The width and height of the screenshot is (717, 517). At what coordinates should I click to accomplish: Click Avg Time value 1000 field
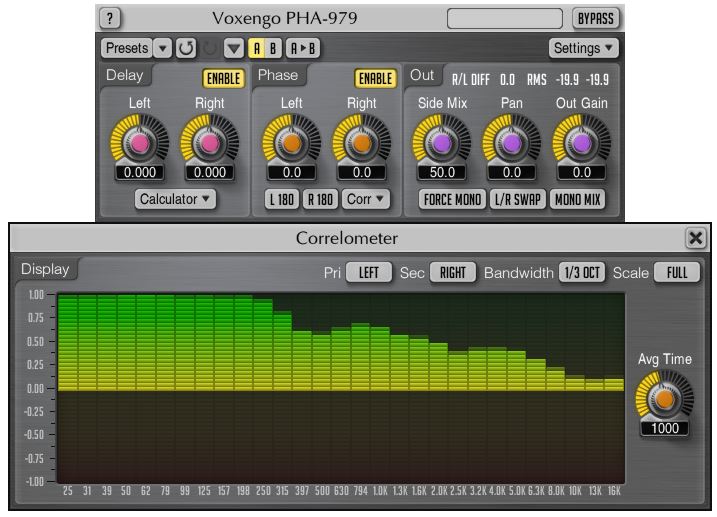[665, 428]
